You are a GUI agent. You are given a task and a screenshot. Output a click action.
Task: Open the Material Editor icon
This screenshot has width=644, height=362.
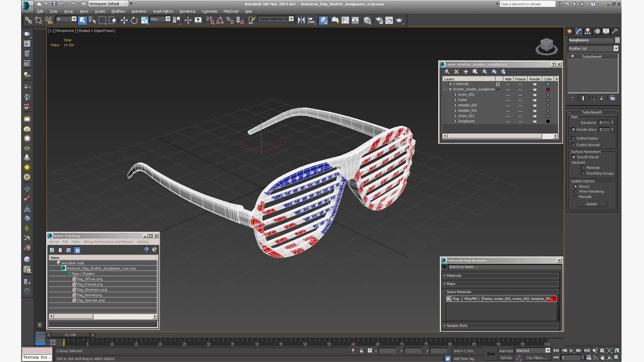pyautogui.click(x=367, y=20)
